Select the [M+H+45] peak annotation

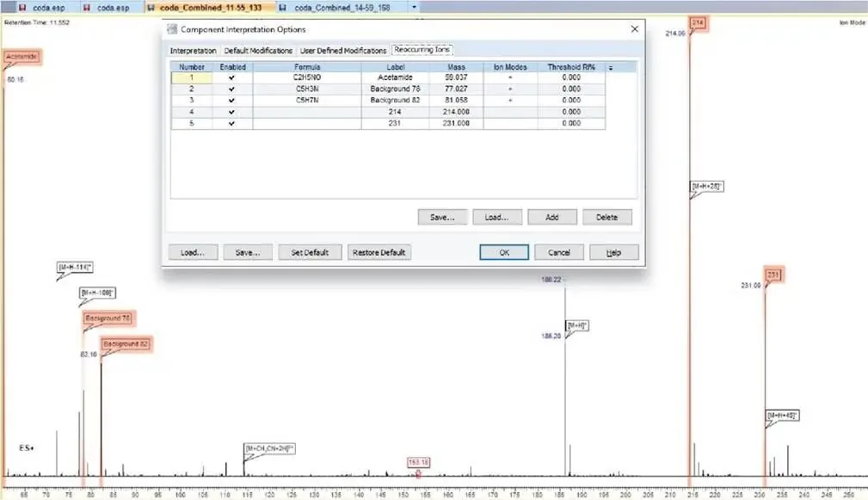click(x=782, y=416)
